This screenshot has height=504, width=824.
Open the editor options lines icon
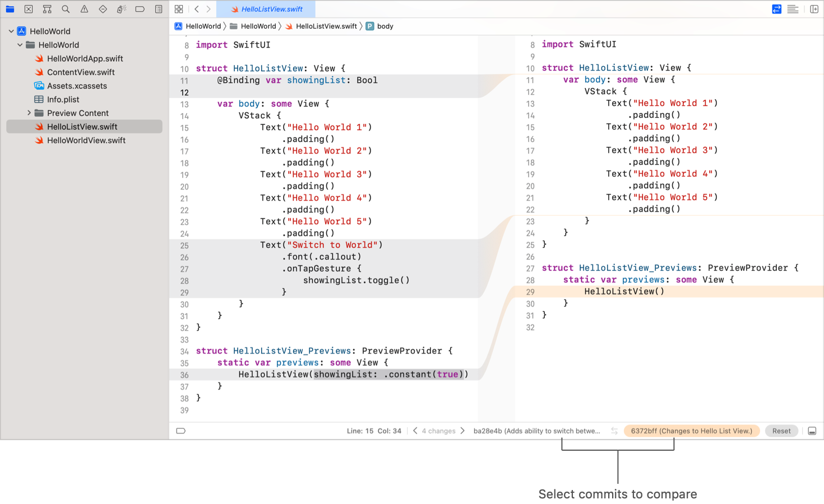793,9
